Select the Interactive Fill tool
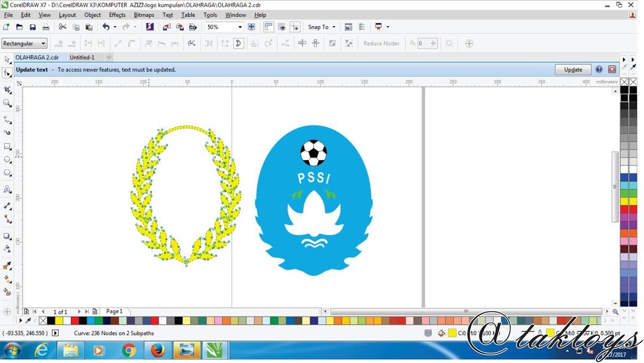The width and height of the screenshot is (644, 363). tap(8, 279)
